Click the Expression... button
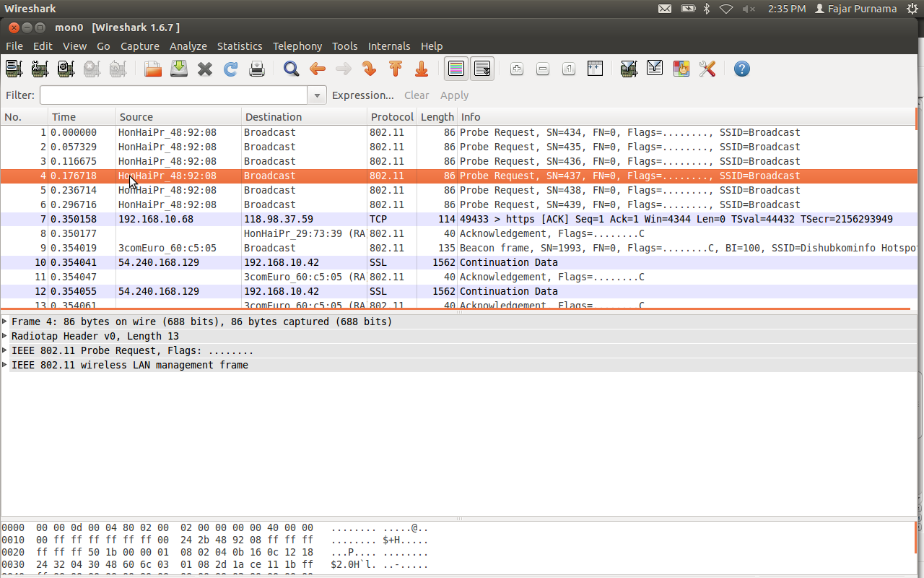 click(x=363, y=95)
